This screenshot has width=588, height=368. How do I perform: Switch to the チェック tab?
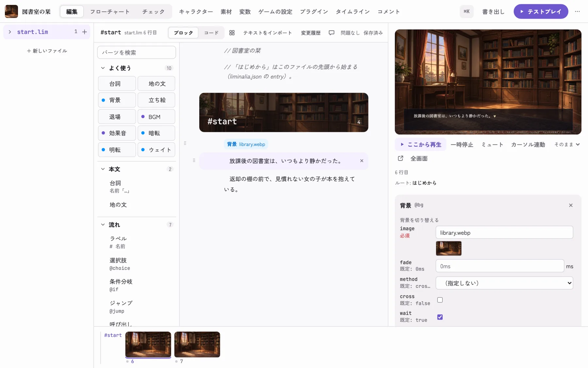[153, 11]
